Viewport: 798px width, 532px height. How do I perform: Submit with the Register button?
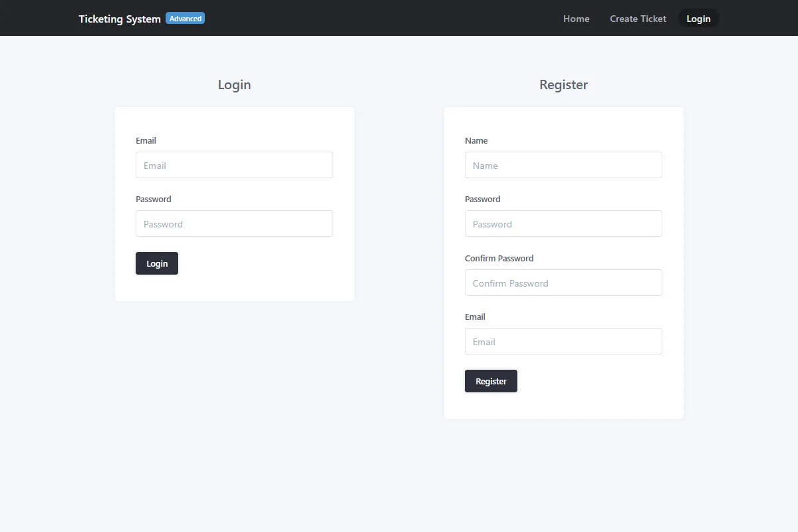(x=491, y=381)
